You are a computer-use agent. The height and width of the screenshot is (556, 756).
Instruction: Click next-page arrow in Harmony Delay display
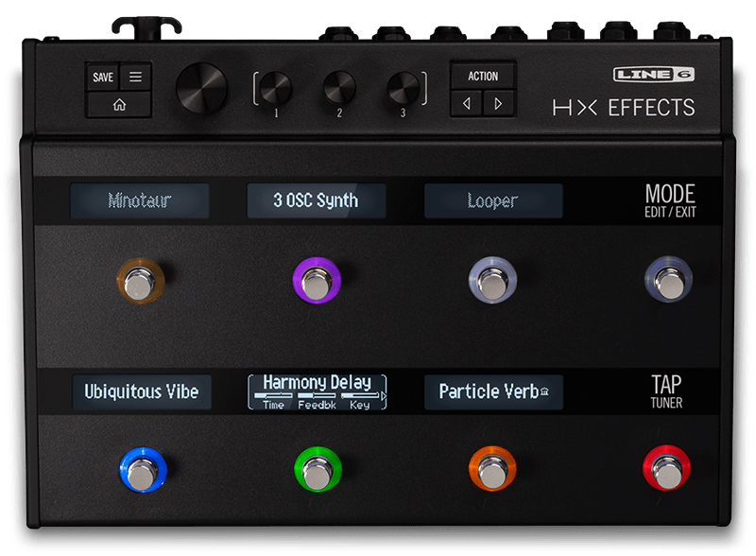384,396
